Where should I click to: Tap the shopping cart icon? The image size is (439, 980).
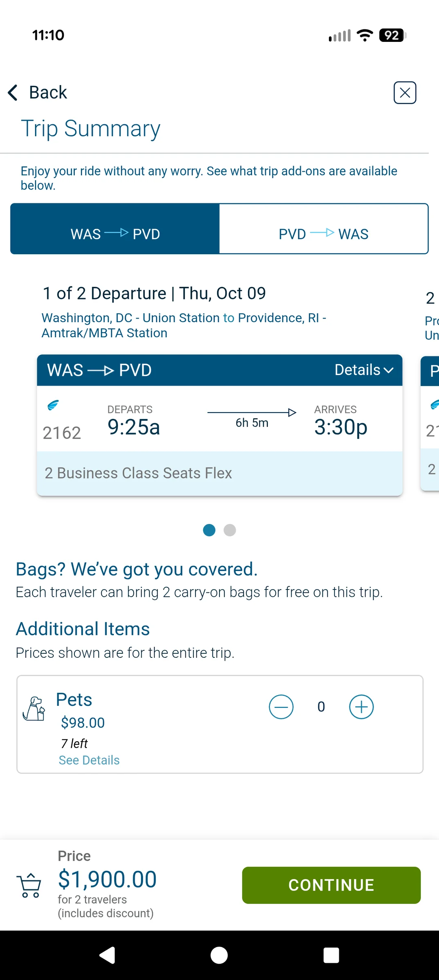point(29,885)
